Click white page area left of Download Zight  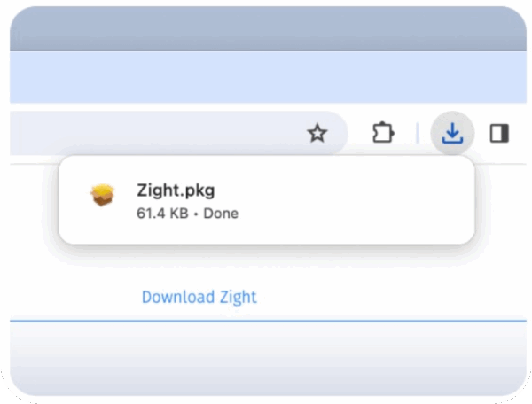click(x=71, y=297)
